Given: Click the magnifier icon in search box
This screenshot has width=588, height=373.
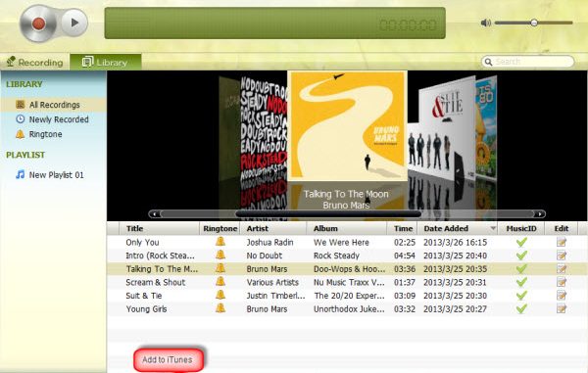Looking at the screenshot, I should tap(488, 62).
